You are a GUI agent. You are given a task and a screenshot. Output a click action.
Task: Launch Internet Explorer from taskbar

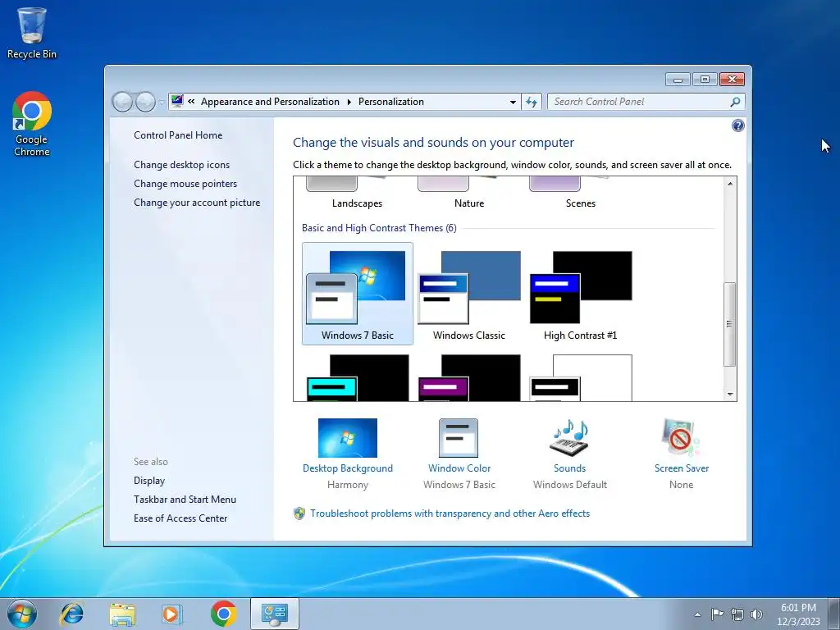coord(72,614)
